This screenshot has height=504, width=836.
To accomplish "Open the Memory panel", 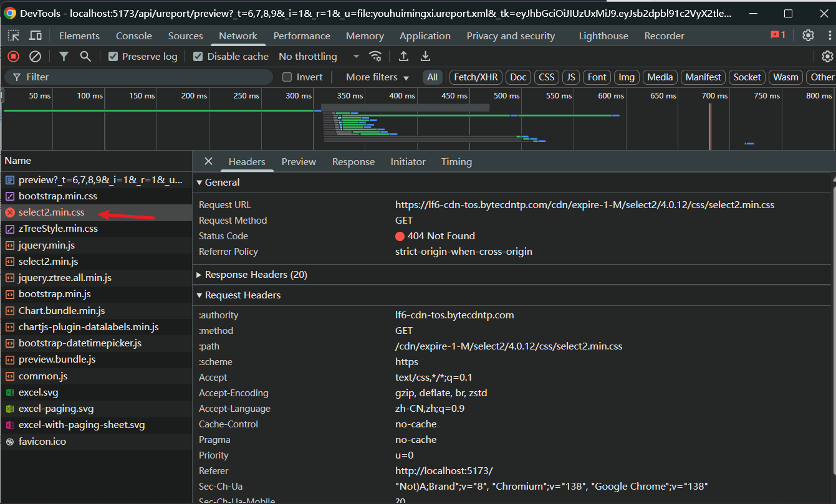I will click(x=365, y=36).
